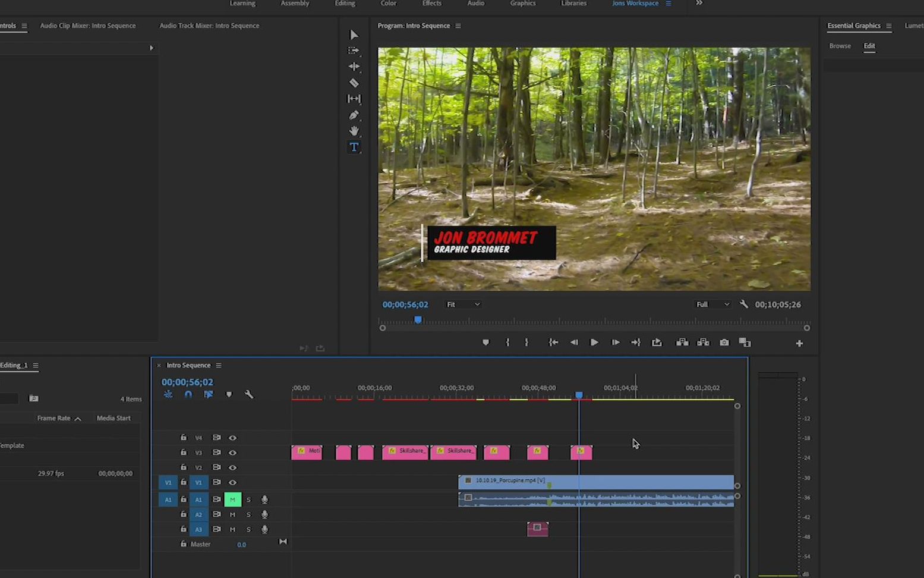Image resolution: width=924 pixels, height=578 pixels.
Task: Select the Hand tool
Action: [x=354, y=131]
